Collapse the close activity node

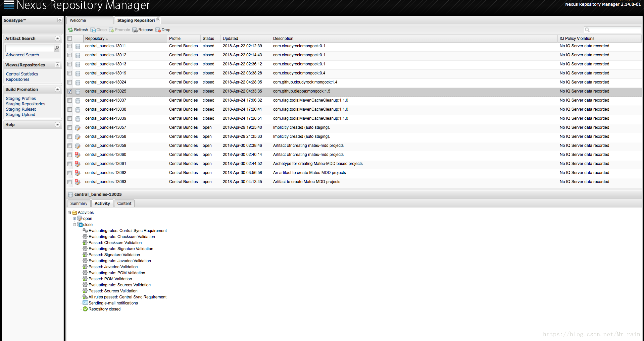click(x=75, y=225)
